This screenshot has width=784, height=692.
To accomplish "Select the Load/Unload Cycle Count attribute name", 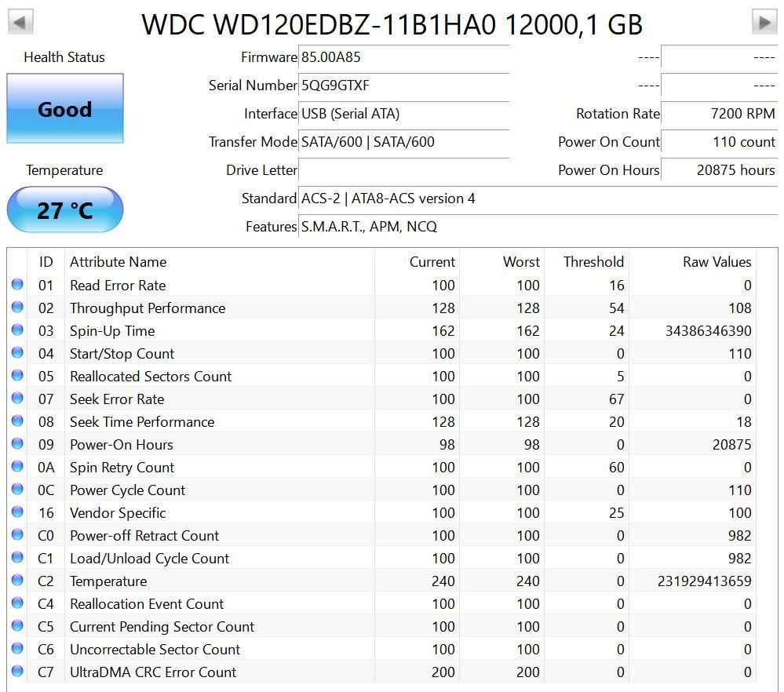I will 149,559.
